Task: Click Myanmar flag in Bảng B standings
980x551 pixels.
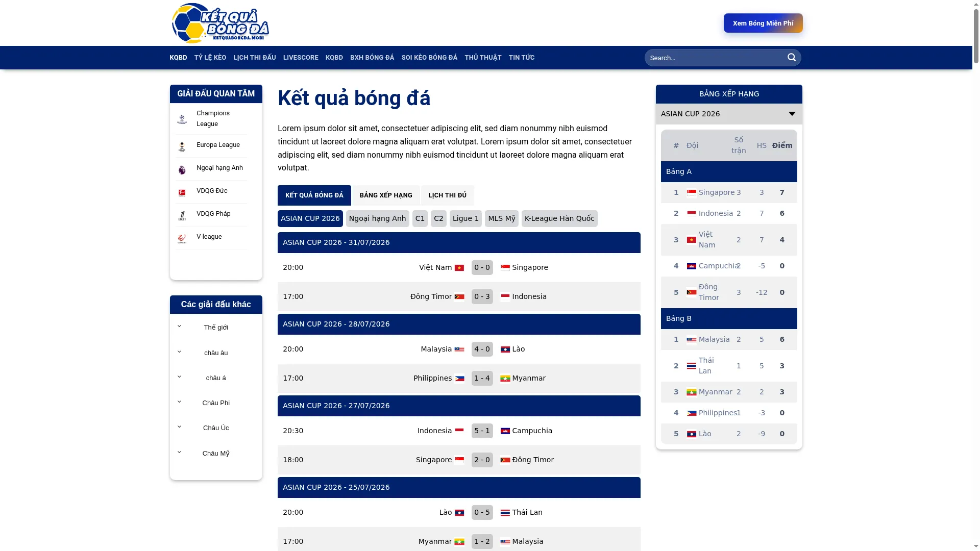Action: point(692,392)
